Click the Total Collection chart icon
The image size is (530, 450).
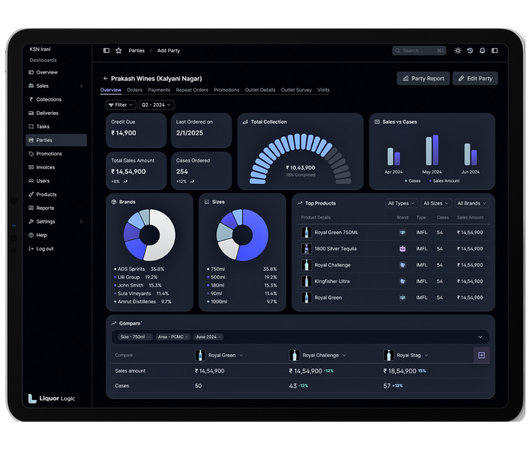(245, 122)
